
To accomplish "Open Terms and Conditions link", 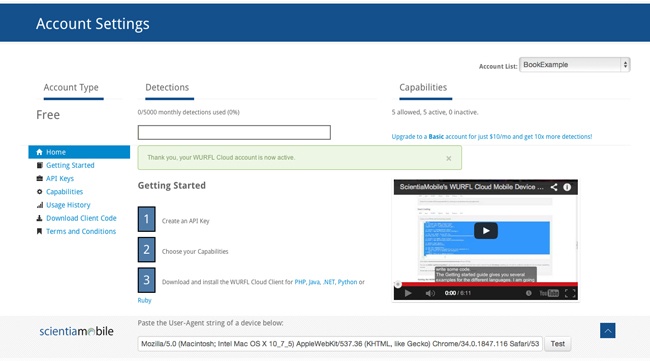I will 81,232.
